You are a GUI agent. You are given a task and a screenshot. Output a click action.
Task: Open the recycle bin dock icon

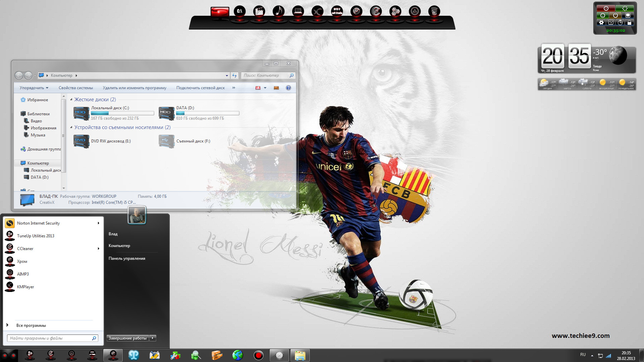point(434,11)
